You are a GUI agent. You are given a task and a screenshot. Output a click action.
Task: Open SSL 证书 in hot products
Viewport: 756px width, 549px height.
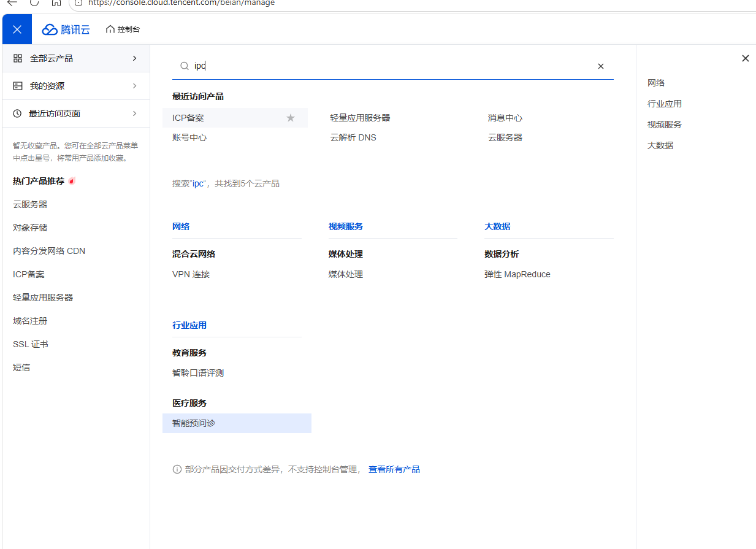point(31,344)
